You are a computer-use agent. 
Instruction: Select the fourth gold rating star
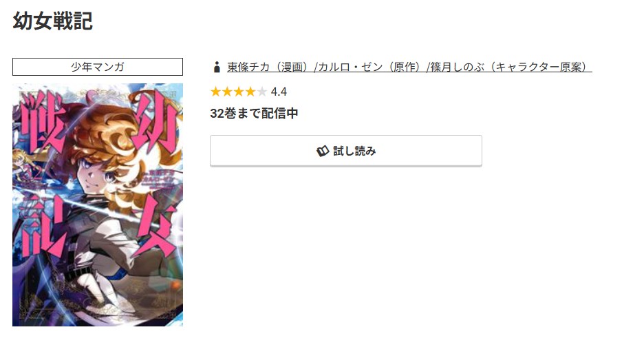(x=250, y=92)
